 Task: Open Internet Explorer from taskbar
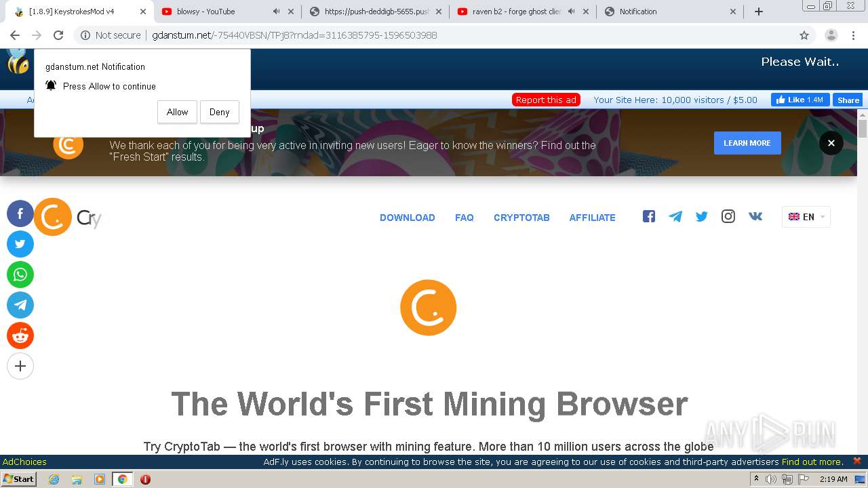point(54,479)
